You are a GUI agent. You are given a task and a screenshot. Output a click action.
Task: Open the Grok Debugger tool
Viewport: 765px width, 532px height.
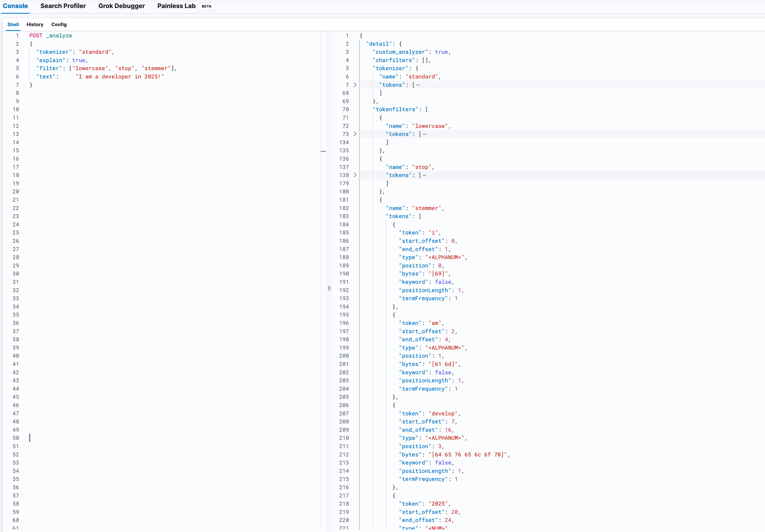pos(121,6)
